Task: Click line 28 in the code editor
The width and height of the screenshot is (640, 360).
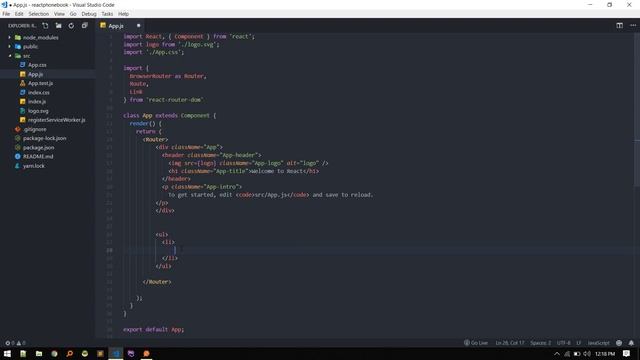Action: [367, 250]
